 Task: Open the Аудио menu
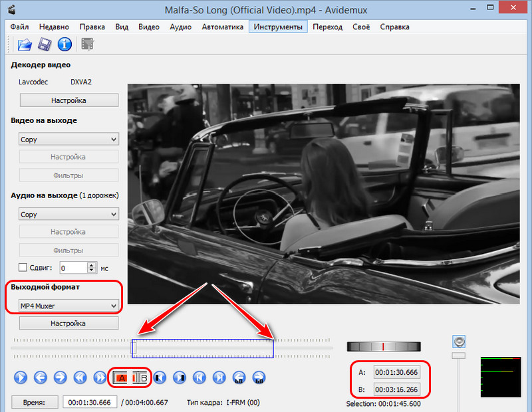point(180,27)
